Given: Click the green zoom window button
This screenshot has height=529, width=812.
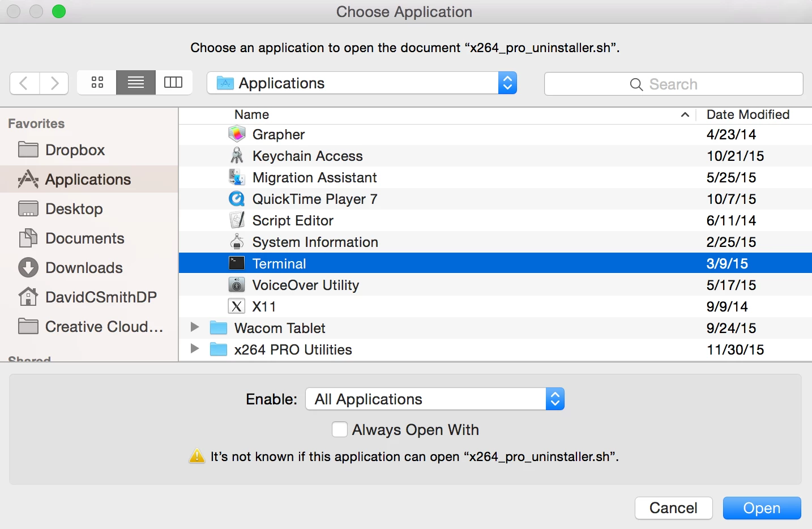Looking at the screenshot, I should (x=59, y=11).
